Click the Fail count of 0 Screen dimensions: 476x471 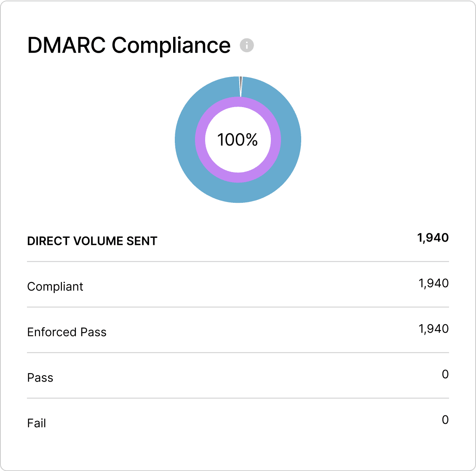pyautogui.click(x=445, y=420)
